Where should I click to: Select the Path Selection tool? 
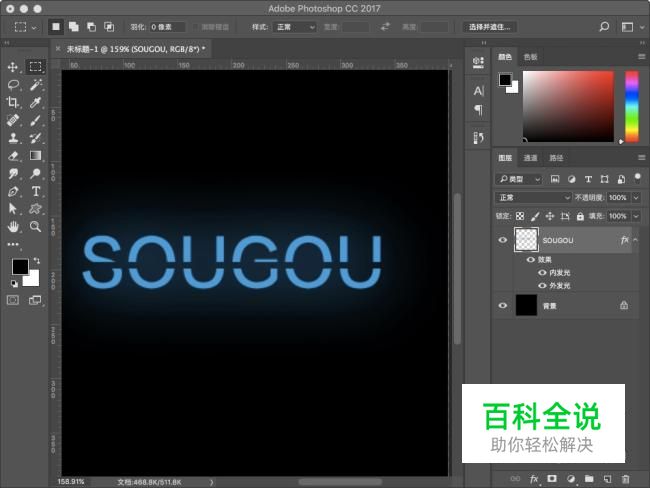click(x=13, y=209)
